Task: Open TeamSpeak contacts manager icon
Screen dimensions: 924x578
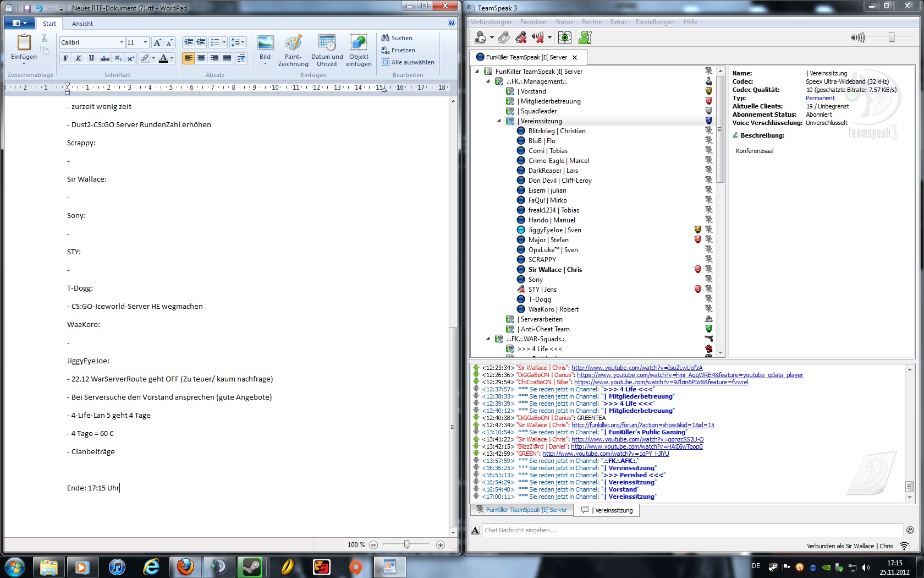Action: tap(585, 37)
